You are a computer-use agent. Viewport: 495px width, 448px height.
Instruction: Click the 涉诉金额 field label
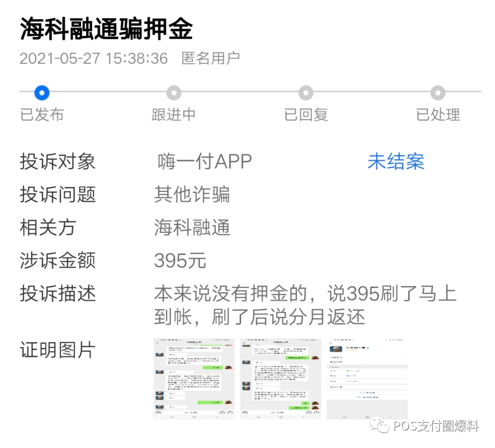57,260
